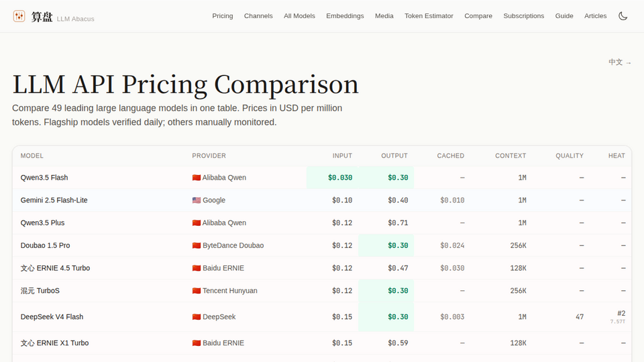Click ERNIE 4.5 Turbo context 128K
This screenshot has height=362, width=644.
coord(519,268)
